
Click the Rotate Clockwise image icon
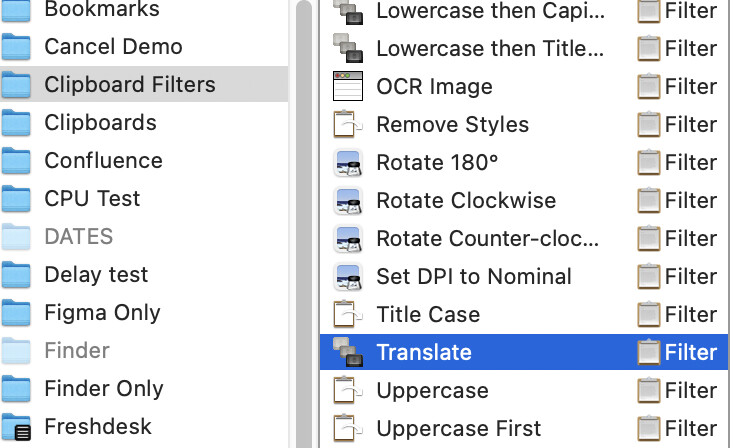pyautogui.click(x=348, y=200)
